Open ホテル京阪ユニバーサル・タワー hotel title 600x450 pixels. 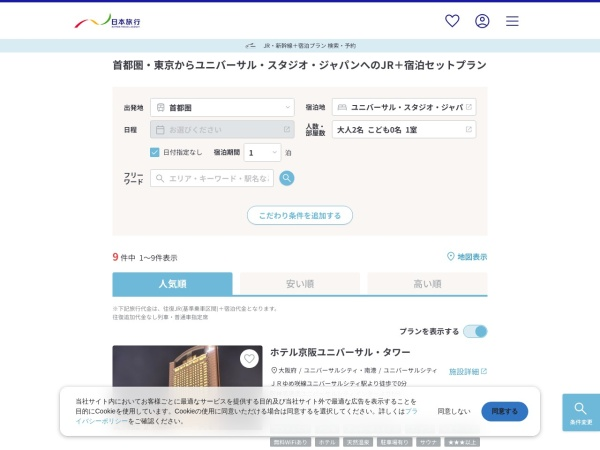tap(340, 352)
